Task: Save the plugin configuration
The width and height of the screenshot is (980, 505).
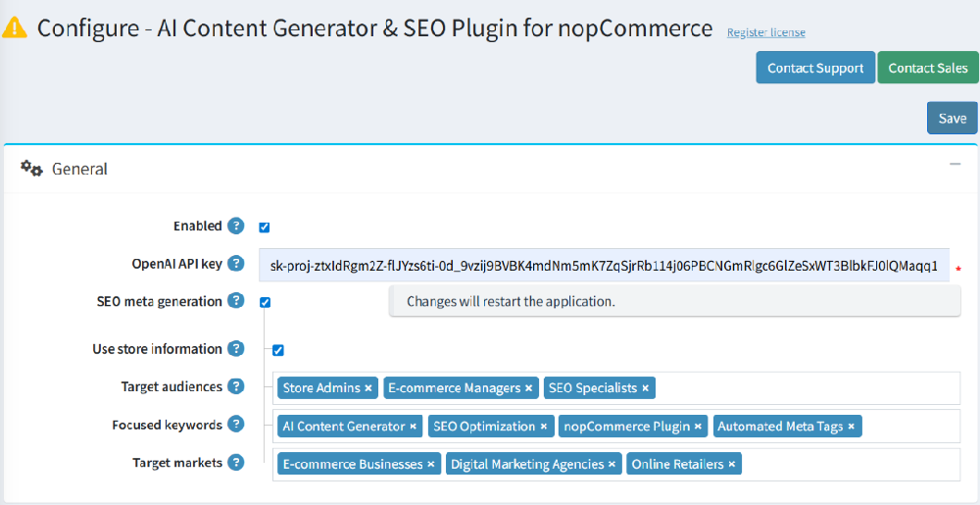Action: [952, 118]
